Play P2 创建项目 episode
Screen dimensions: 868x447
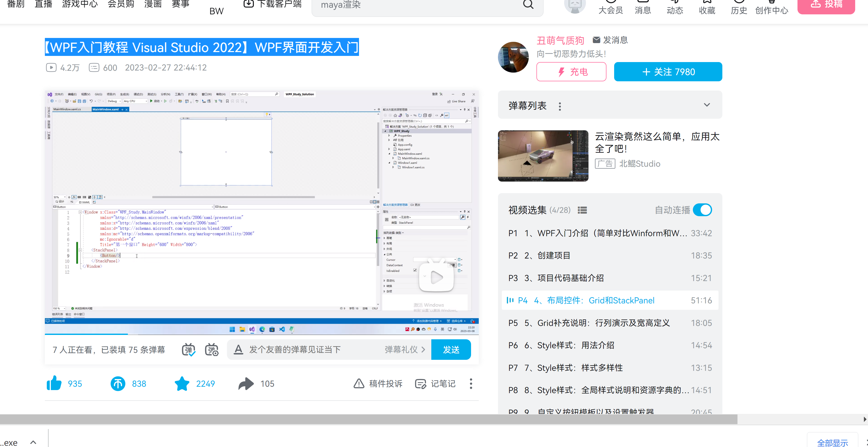(x=610, y=255)
